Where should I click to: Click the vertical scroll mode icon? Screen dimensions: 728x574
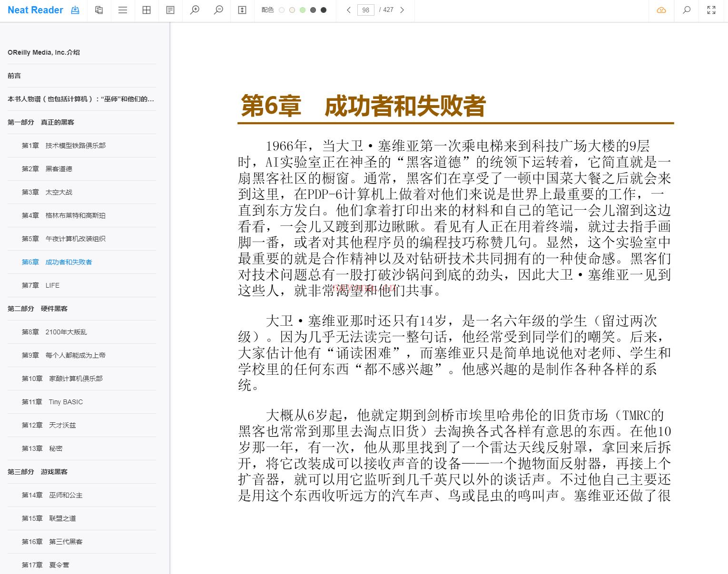pyautogui.click(x=242, y=10)
